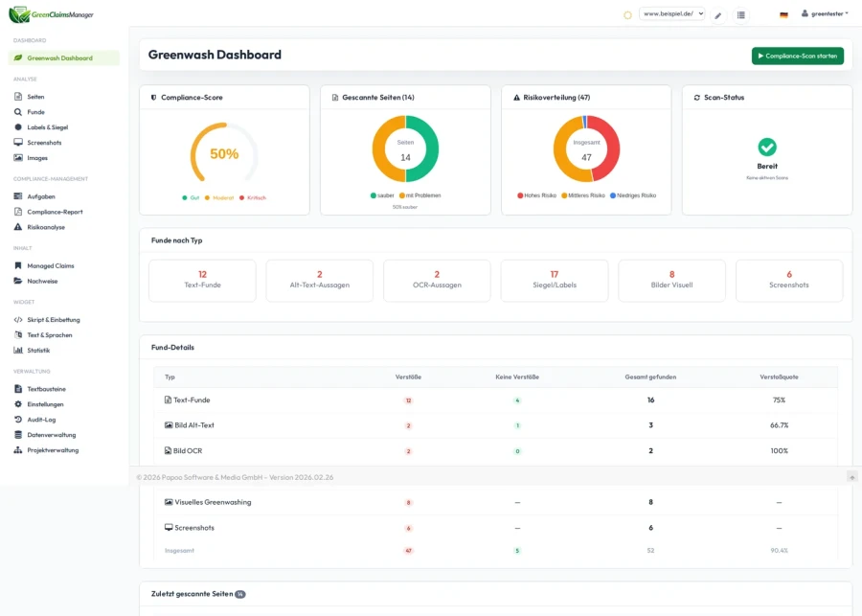Image resolution: width=862 pixels, height=616 pixels.
Task: Click the Nachweise folder icon
Action: click(x=18, y=281)
